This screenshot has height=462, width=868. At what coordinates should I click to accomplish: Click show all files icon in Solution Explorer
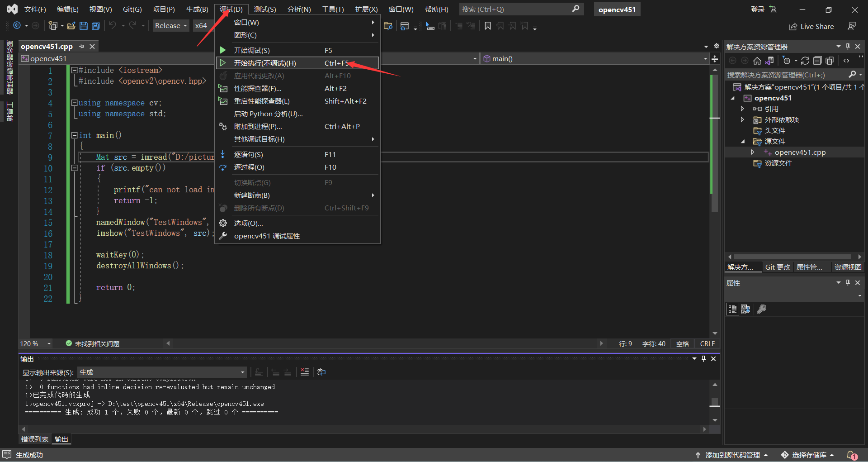point(830,61)
